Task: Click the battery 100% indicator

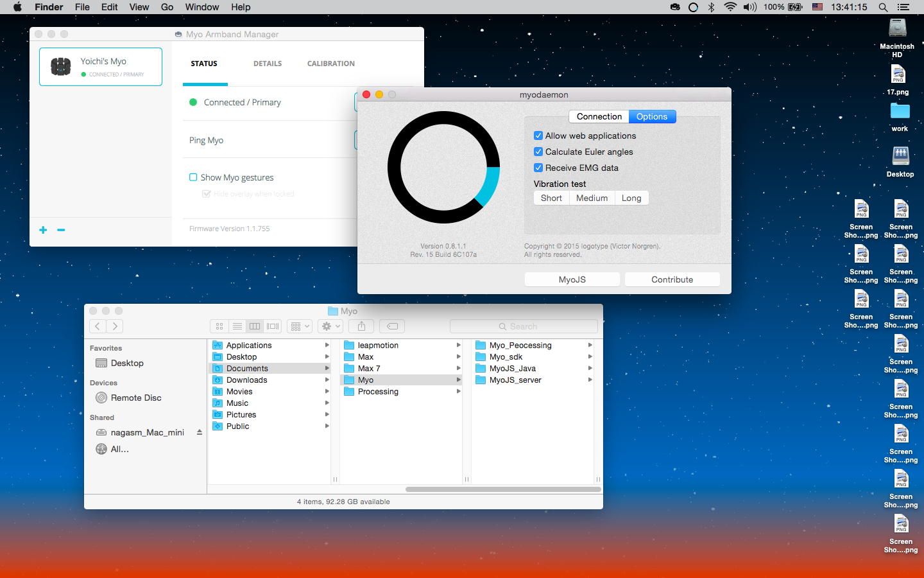Action: pos(783,7)
